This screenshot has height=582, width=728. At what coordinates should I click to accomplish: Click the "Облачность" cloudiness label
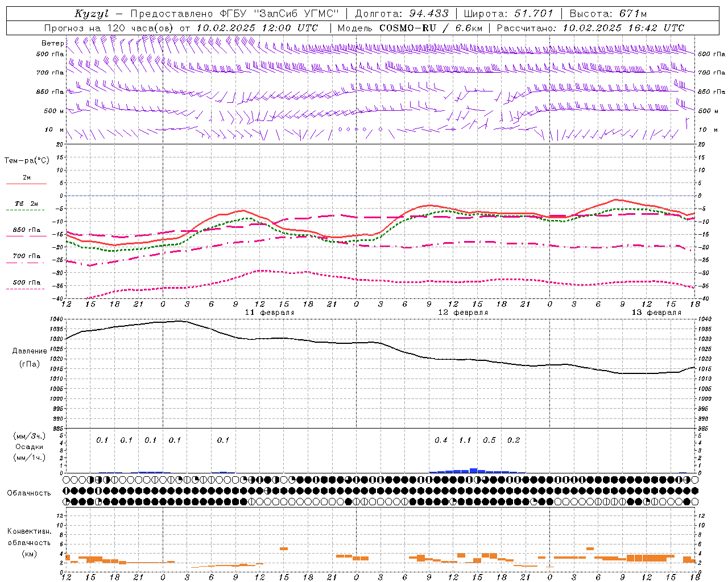[x=28, y=493]
